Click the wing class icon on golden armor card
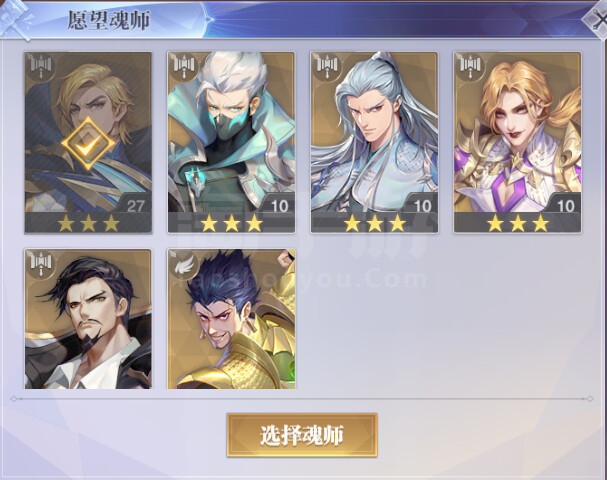 pos(184,264)
